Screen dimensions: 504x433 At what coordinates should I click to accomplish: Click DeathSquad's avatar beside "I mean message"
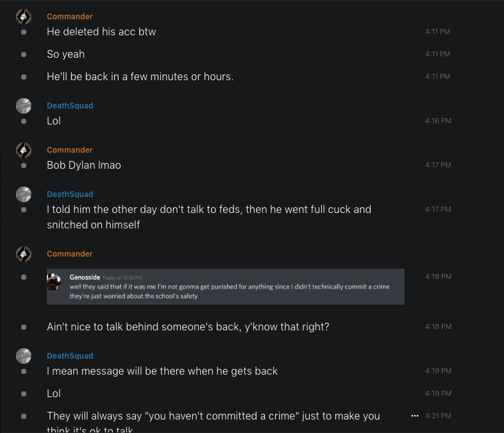click(24, 356)
